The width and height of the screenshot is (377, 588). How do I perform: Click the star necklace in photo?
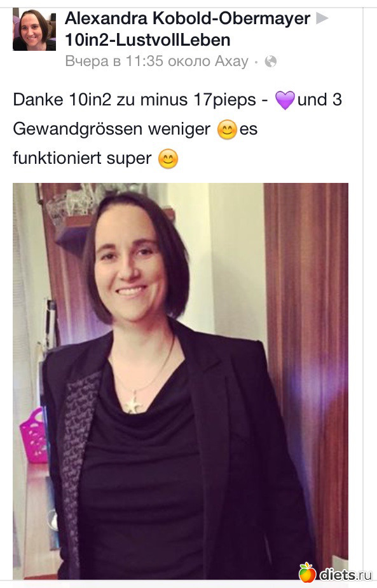tap(134, 406)
